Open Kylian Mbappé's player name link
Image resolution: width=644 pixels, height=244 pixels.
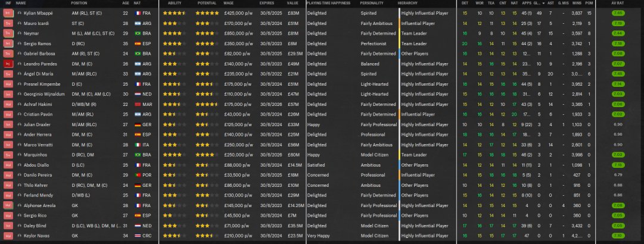pos(38,13)
